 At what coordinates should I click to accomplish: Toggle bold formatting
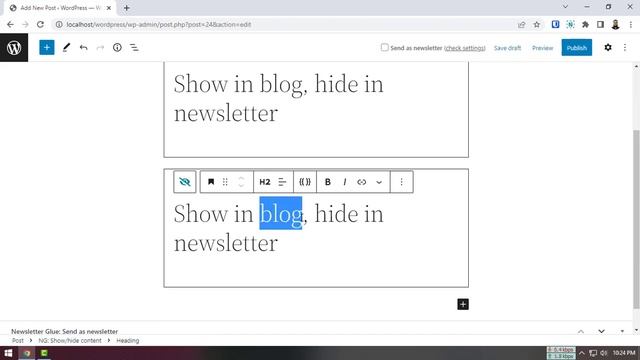click(x=327, y=182)
